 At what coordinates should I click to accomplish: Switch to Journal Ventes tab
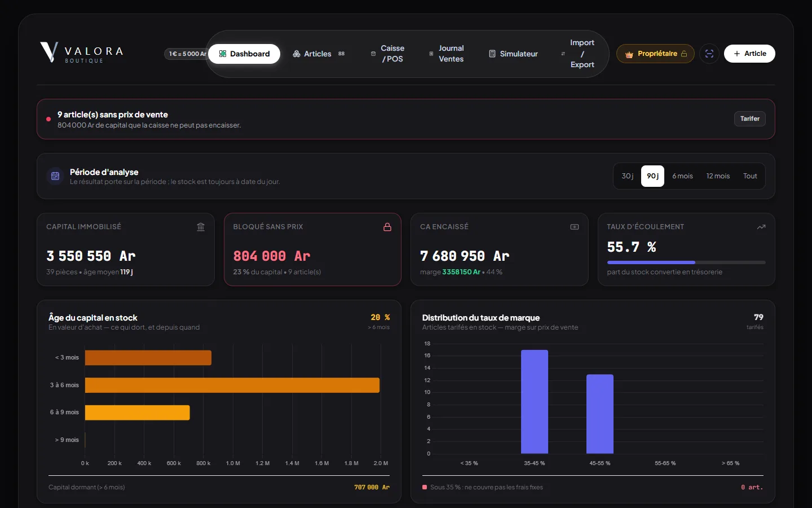447,54
